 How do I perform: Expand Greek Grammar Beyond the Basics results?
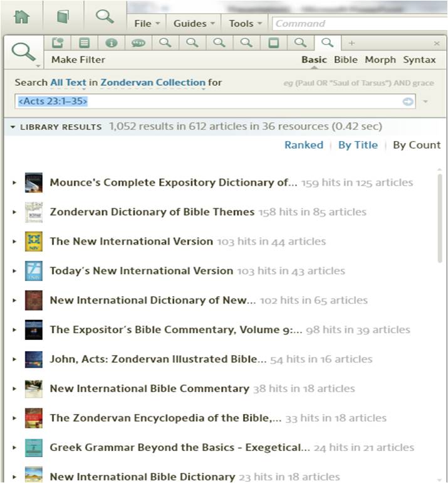pos(14,448)
